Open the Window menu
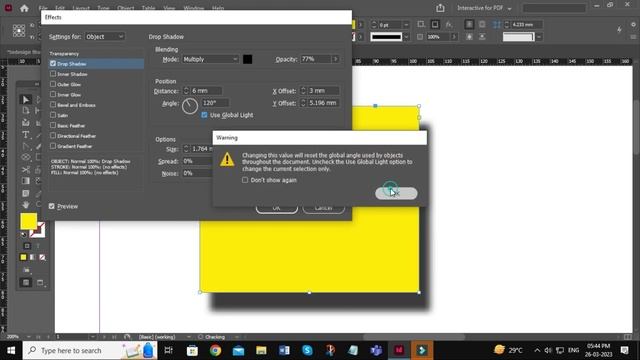The height and width of the screenshot is (360, 640). click(x=193, y=8)
